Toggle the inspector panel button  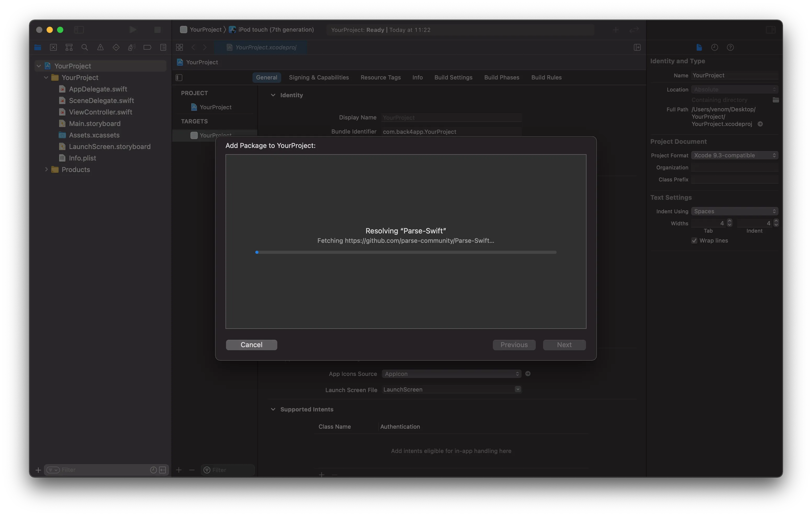click(x=770, y=30)
